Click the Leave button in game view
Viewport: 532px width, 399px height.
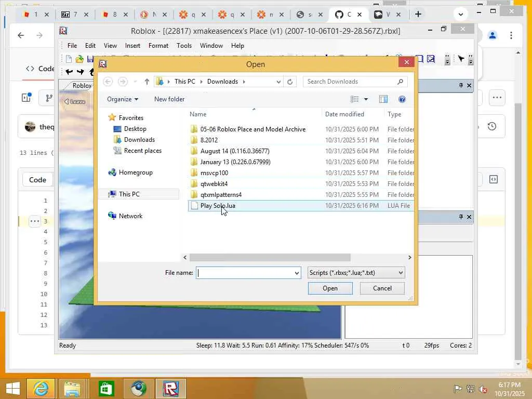click(x=75, y=101)
